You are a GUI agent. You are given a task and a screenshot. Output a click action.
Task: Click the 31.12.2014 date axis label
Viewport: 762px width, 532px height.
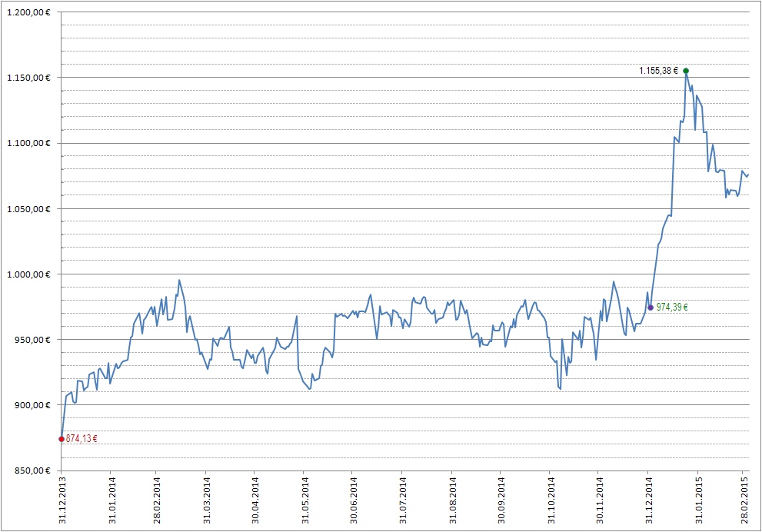tap(649, 500)
